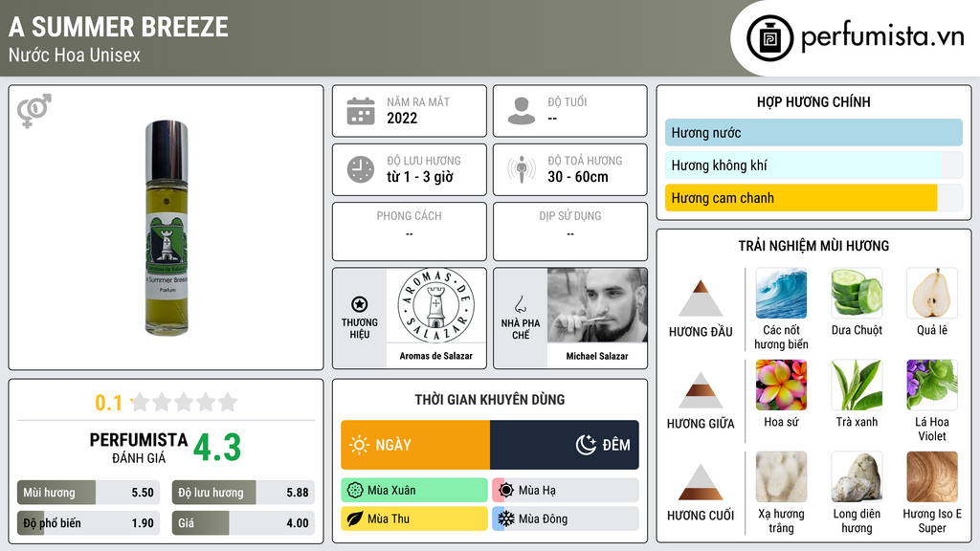Click the THỜI GIAN KHUYÊN DÙNG heading
Screen dimensions: 980x551
pos(490,400)
